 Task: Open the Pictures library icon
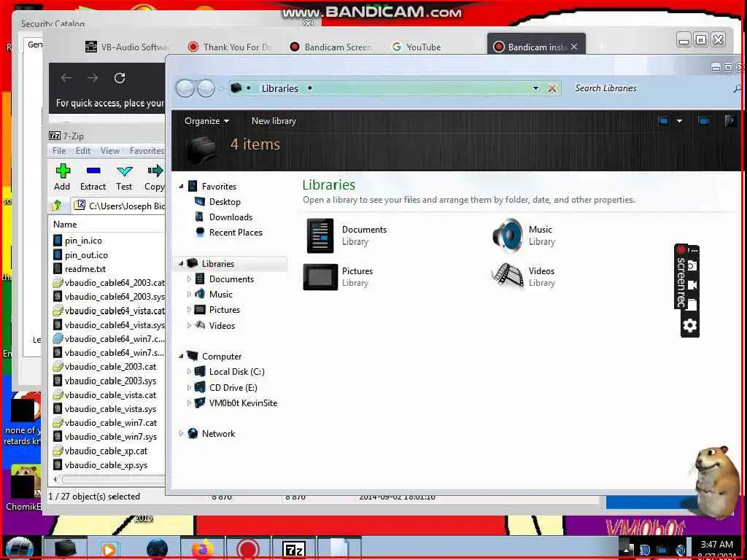pos(320,276)
